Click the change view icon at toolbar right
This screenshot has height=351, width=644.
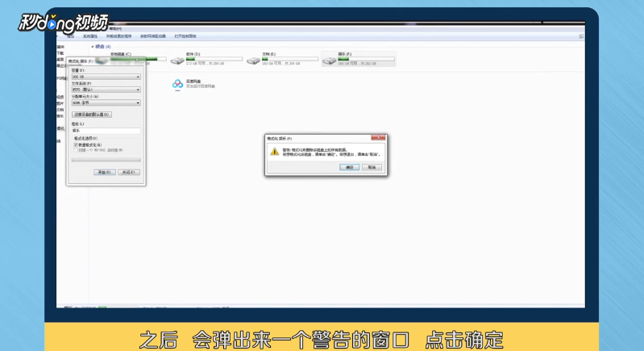point(581,36)
